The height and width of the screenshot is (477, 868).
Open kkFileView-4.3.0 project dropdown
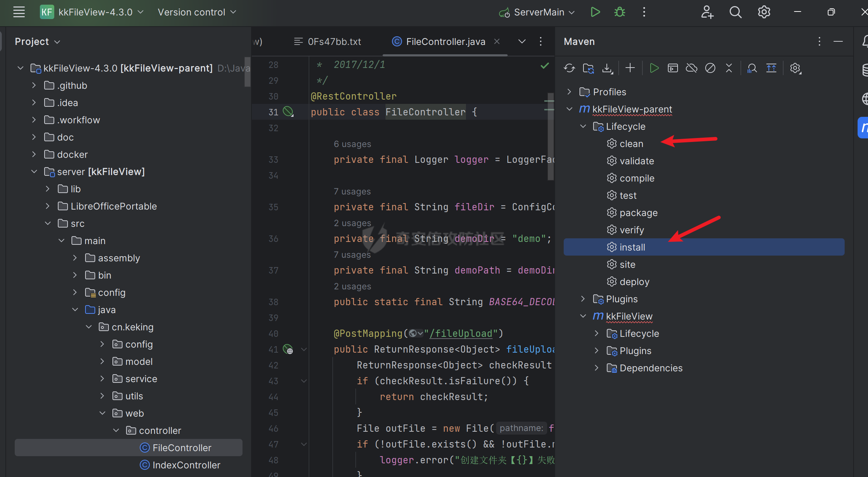(x=92, y=12)
